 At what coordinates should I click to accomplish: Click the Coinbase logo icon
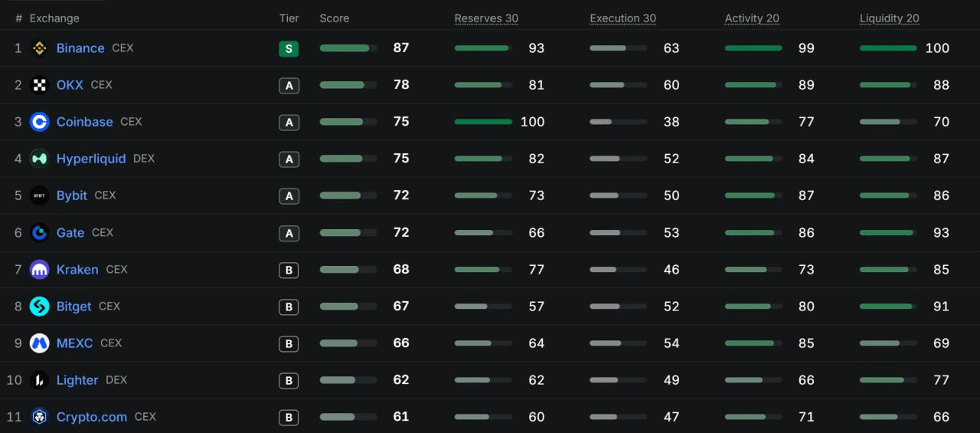[39, 122]
